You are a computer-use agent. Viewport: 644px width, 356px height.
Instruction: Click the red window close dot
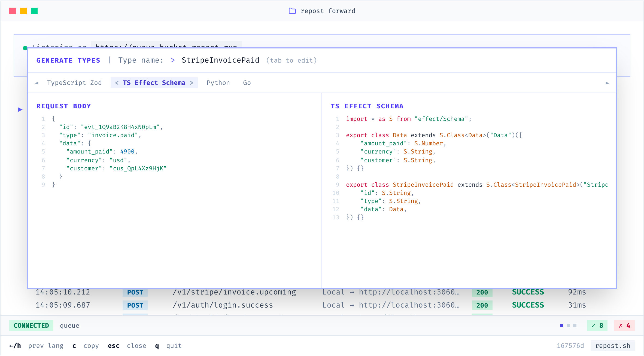pyautogui.click(x=13, y=11)
